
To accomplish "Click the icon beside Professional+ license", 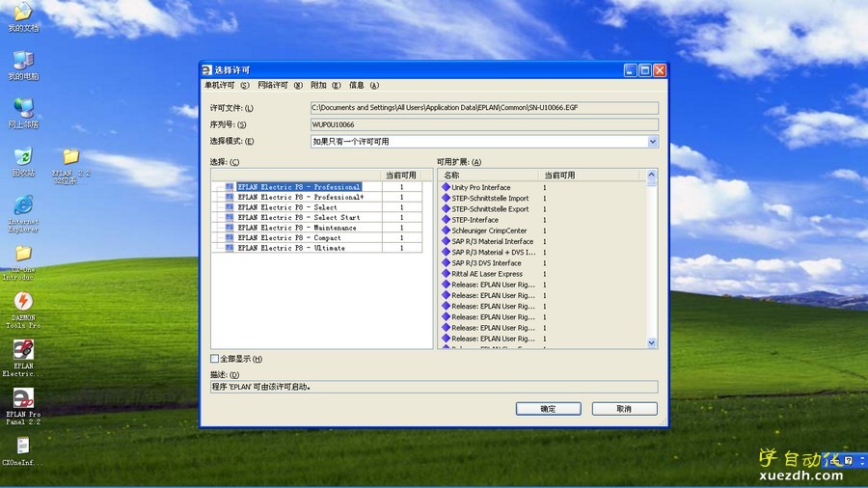I will pos(230,197).
